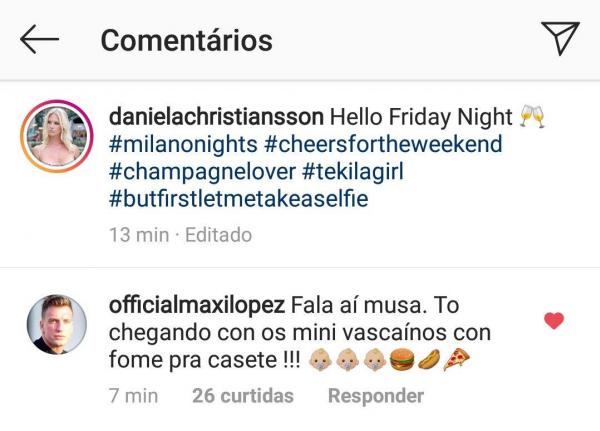Tap the pizza slice emoji in comment

tap(457, 360)
